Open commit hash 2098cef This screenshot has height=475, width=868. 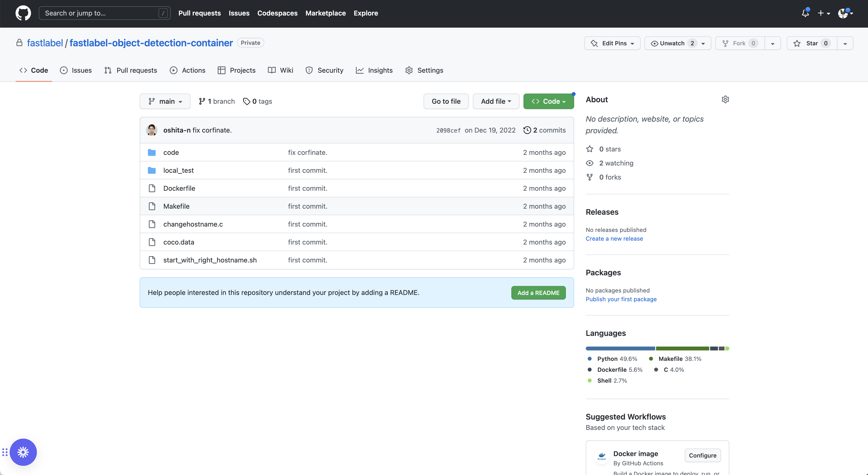448,130
